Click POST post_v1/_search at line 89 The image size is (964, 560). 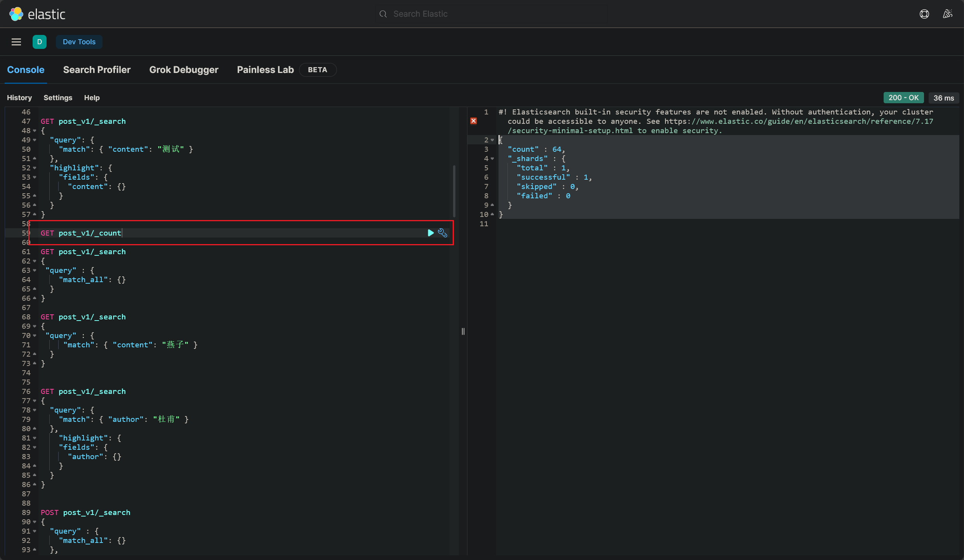click(x=85, y=513)
